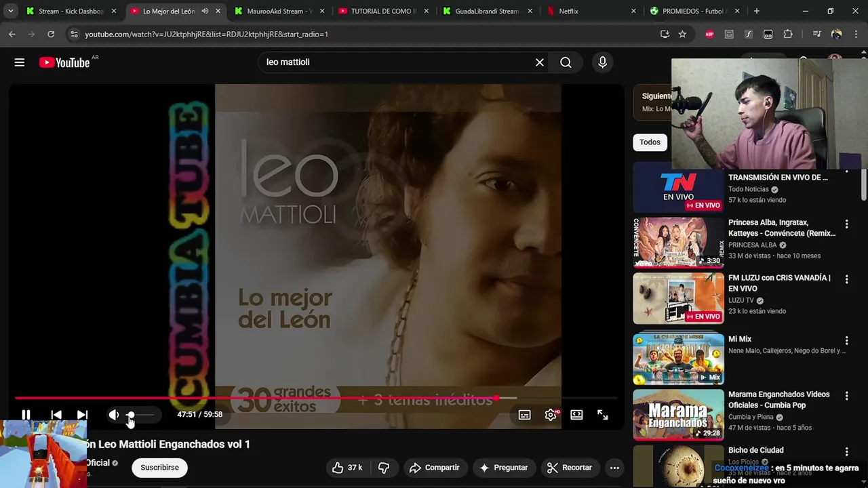The image size is (868, 488).
Task: Reload the YouTube page
Action: 51,34
